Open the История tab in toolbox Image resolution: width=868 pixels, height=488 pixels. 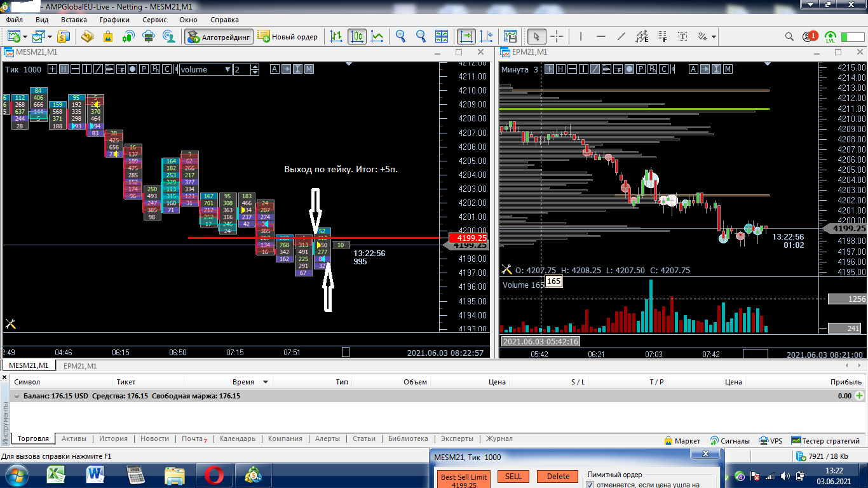click(x=113, y=439)
